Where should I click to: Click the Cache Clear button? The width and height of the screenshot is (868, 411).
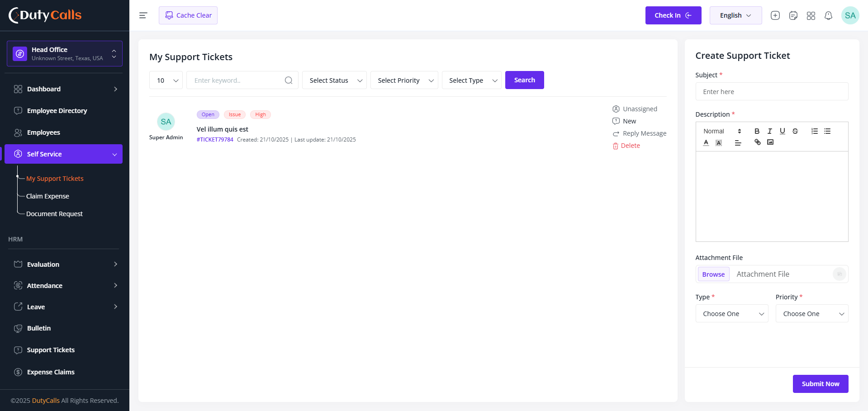[188, 15]
